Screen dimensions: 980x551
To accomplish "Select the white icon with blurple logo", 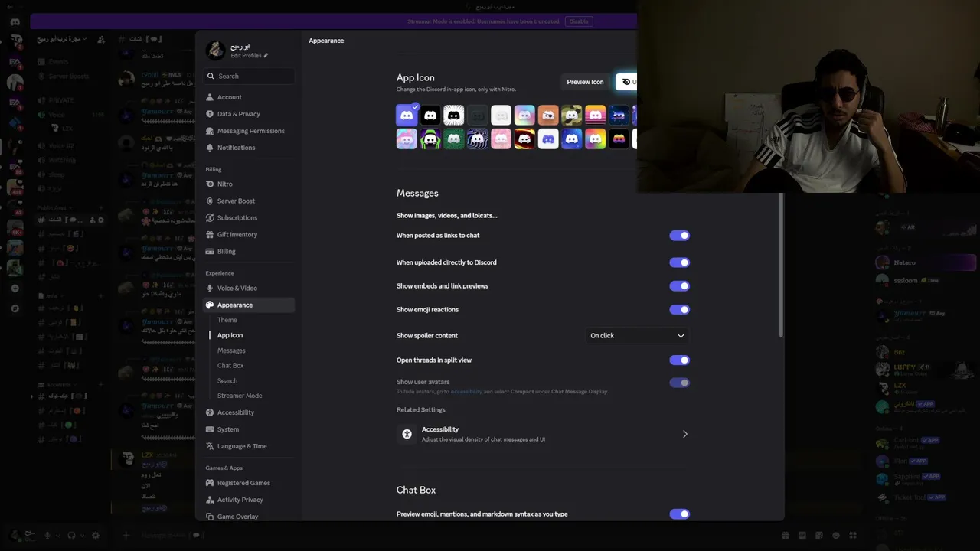I will pos(548,139).
